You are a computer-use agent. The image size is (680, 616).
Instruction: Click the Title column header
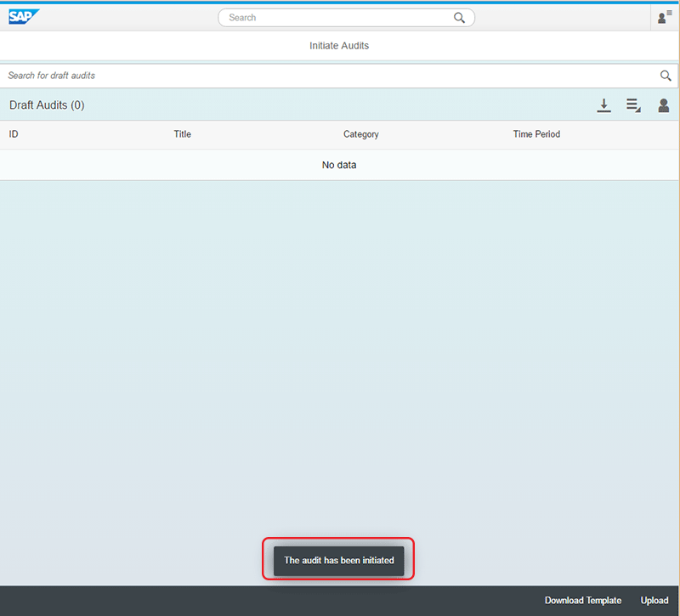coord(183,134)
